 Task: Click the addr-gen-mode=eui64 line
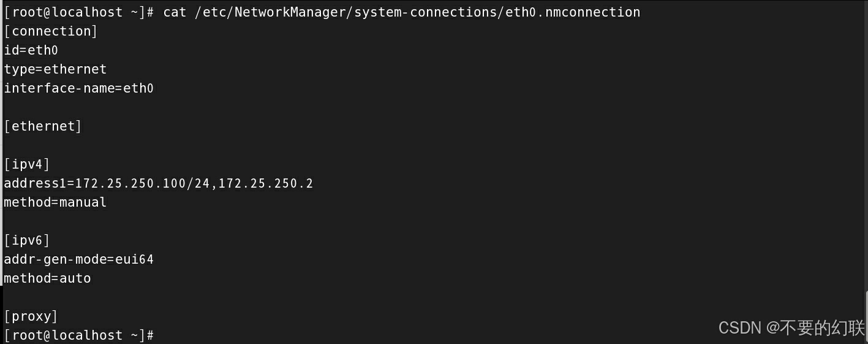pyautogui.click(x=78, y=259)
